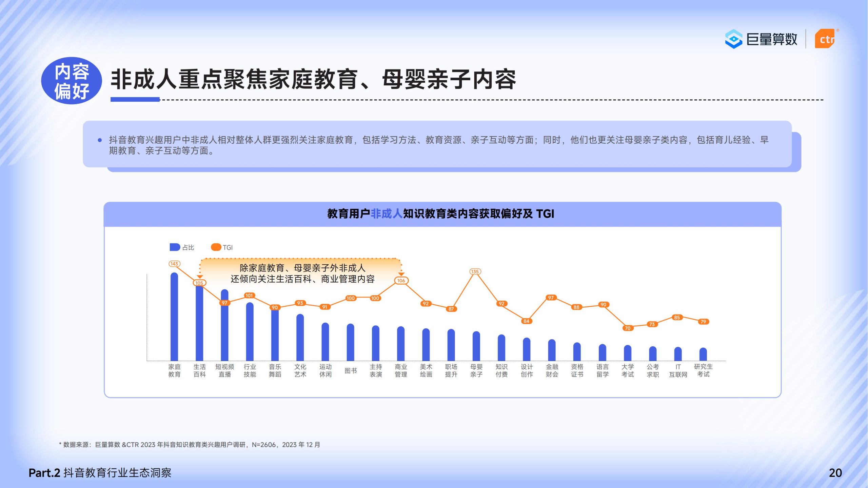Click the orange TGI legend marker

[216, 247]
